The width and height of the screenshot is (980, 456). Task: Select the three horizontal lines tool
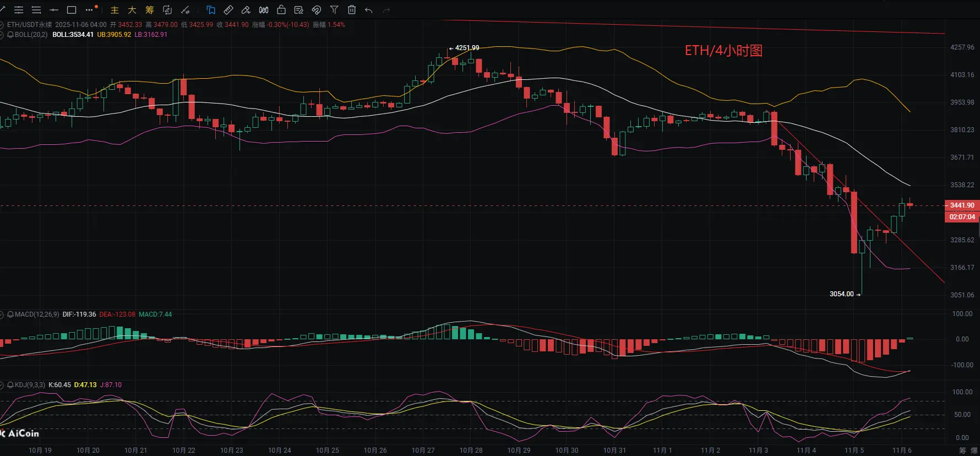[x=36, y=10]
